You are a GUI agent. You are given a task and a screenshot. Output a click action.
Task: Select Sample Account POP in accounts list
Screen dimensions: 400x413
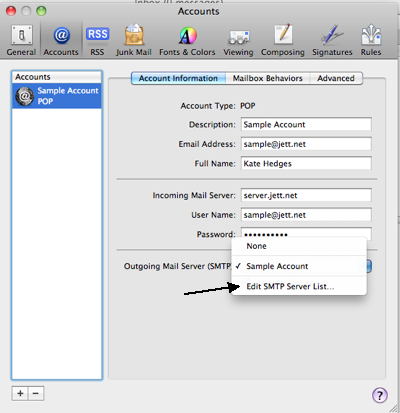coord(57,96)
